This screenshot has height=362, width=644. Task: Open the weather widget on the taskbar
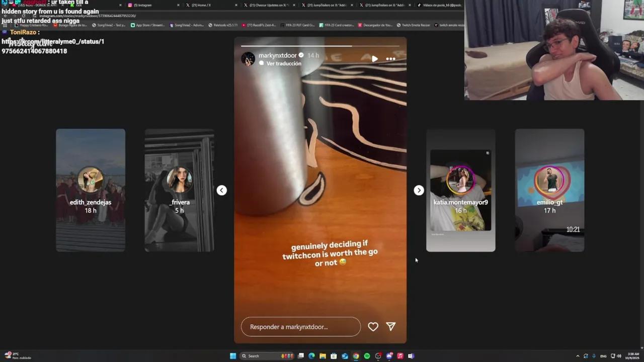[x=18, y=356]
